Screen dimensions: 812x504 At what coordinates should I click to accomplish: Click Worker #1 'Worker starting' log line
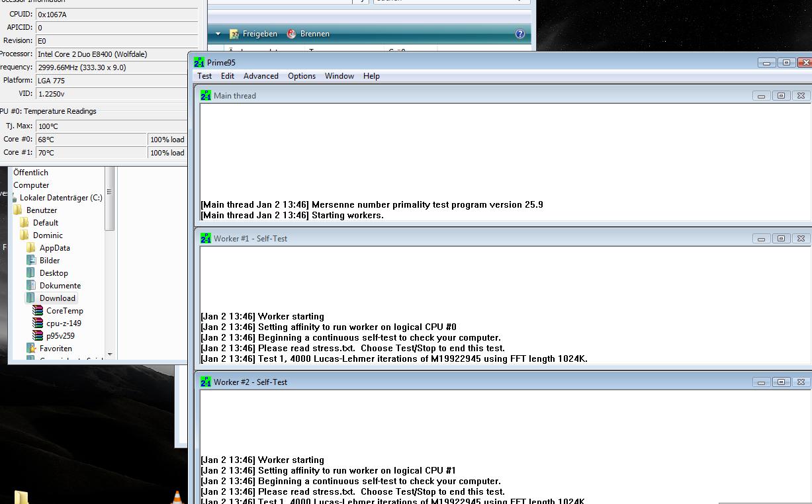coord(262,316)
